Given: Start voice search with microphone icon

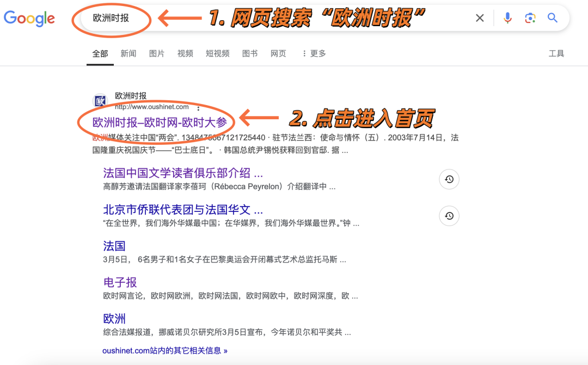Looking at the screenshot, I should (x=507, y=18).
